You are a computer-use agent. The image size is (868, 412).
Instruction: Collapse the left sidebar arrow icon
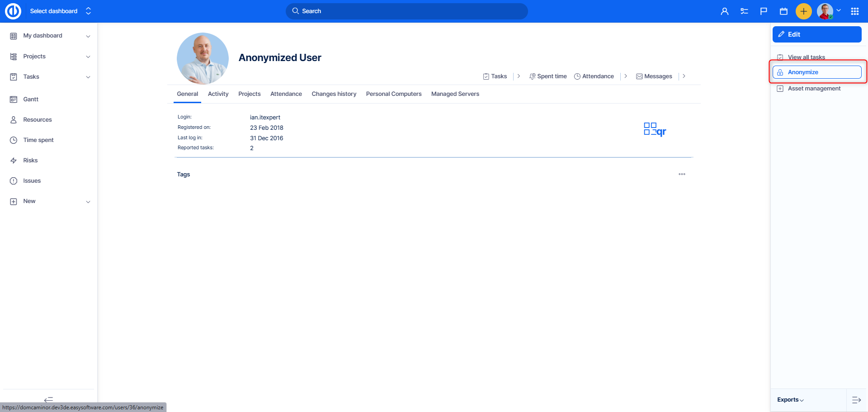[x=48, y=399]
